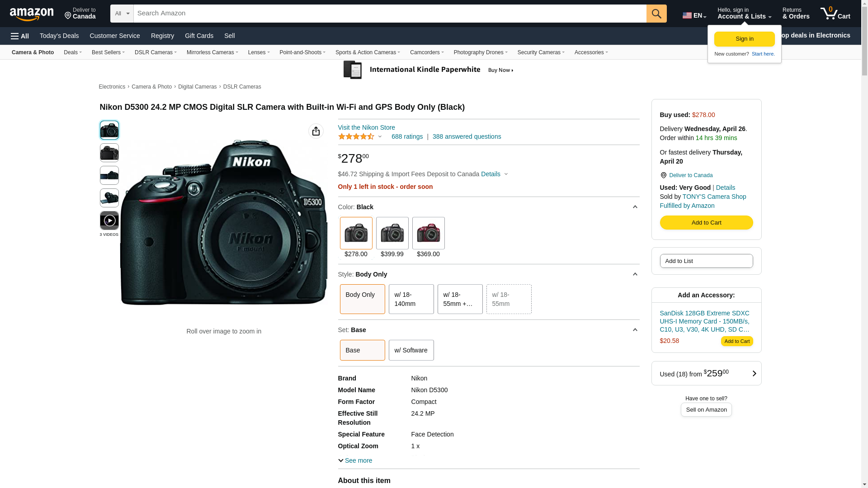This screenshot has width=868, height=488.
Task: Click the star rating icon
Action: click(x=356, y=136)
